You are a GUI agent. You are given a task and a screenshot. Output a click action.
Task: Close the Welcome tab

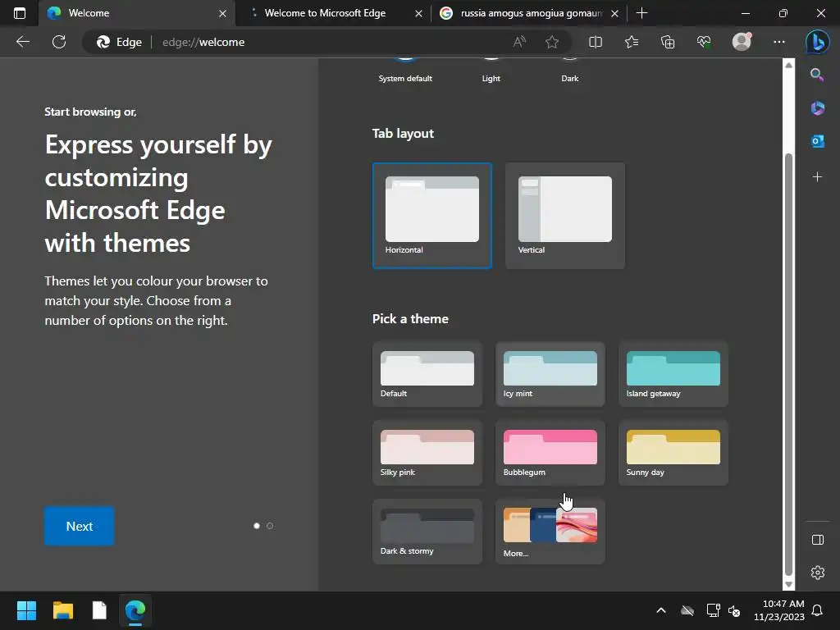click(222, 13)
